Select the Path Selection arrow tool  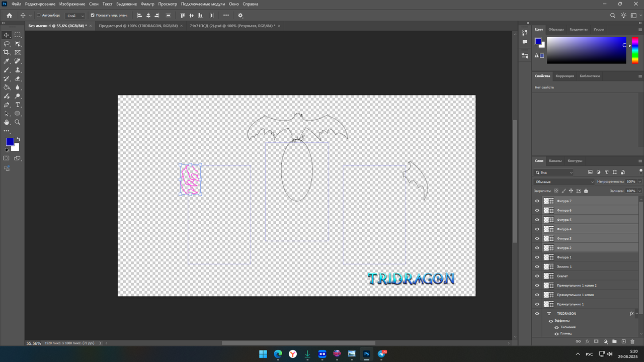pos(7,113)
